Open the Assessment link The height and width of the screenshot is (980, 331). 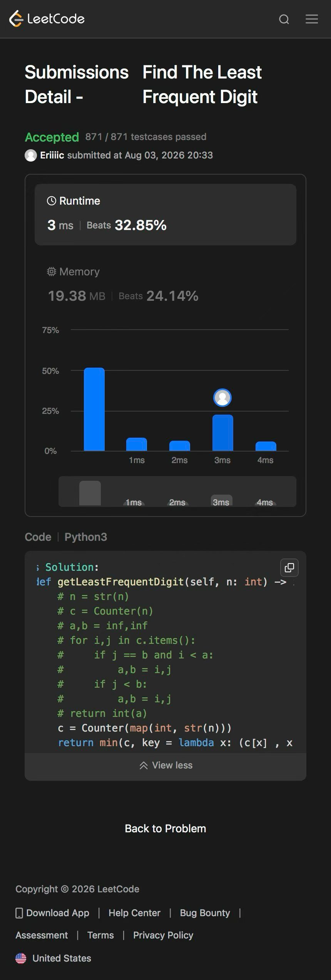(42, 935)
